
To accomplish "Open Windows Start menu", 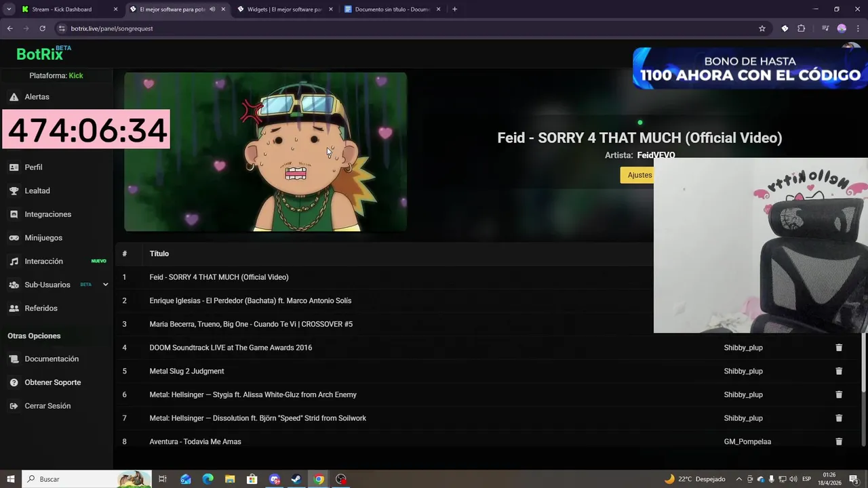I will 10,479.
